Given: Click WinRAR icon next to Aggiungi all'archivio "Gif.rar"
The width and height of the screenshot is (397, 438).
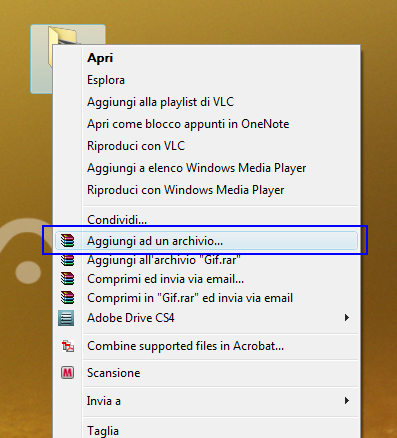Looking at the screenshot, I should tap(67, 260).
